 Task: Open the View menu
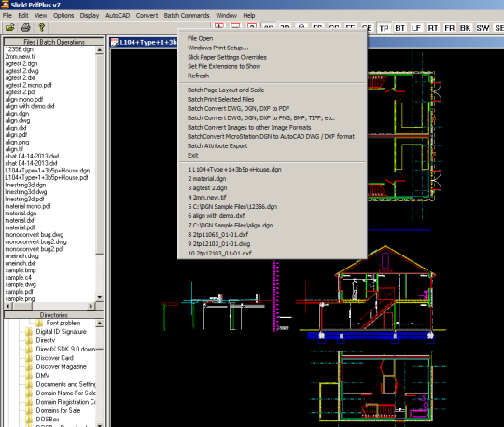[41, 16]
